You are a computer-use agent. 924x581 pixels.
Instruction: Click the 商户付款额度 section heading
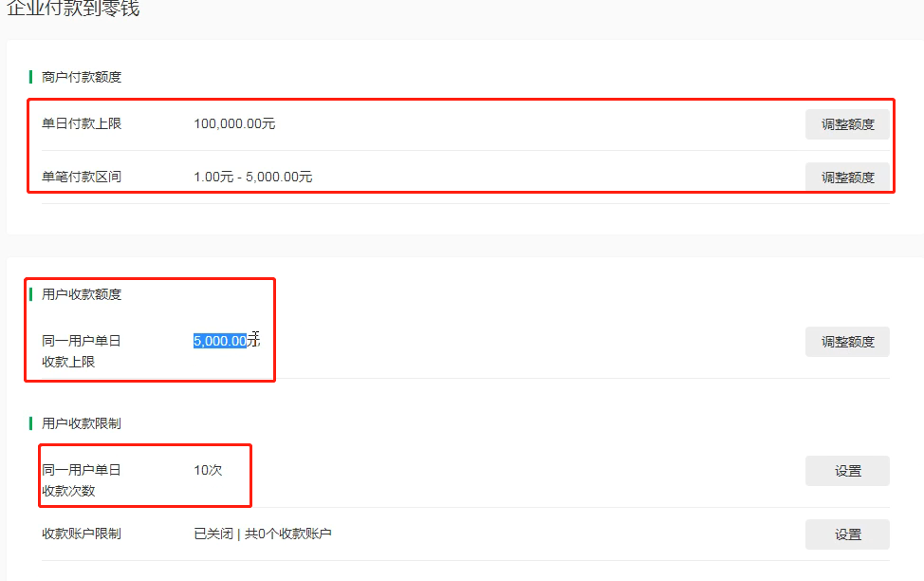point(82,77)
